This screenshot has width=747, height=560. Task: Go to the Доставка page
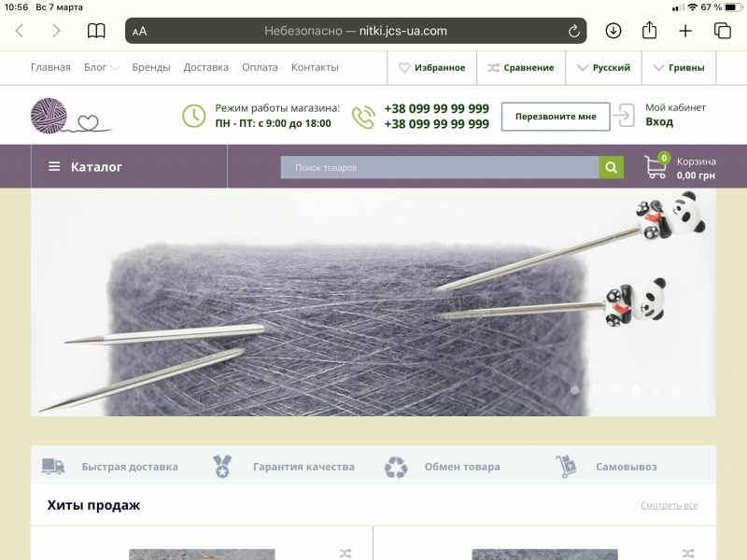click(205, 67)
